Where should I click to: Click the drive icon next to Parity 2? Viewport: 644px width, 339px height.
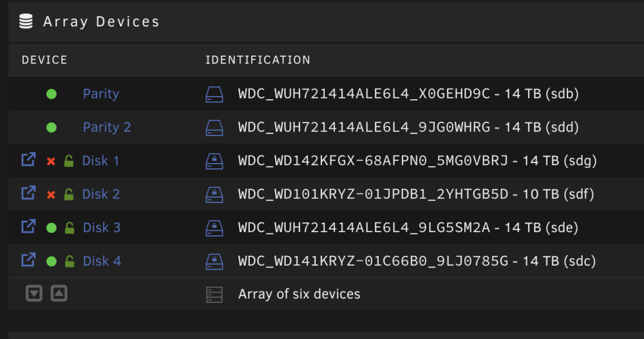point(214,128)
